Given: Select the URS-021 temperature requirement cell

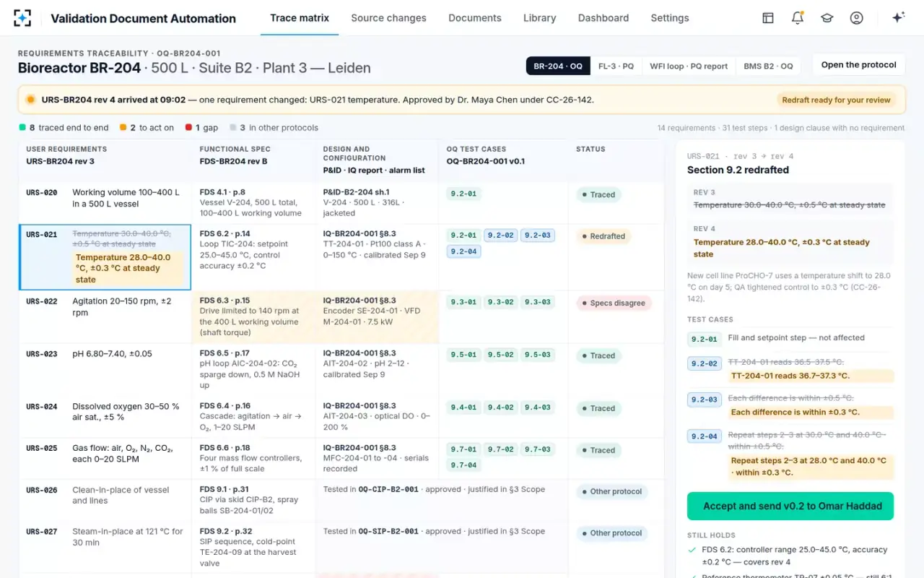Looking at the screenshot, I should tap(105, 257).
